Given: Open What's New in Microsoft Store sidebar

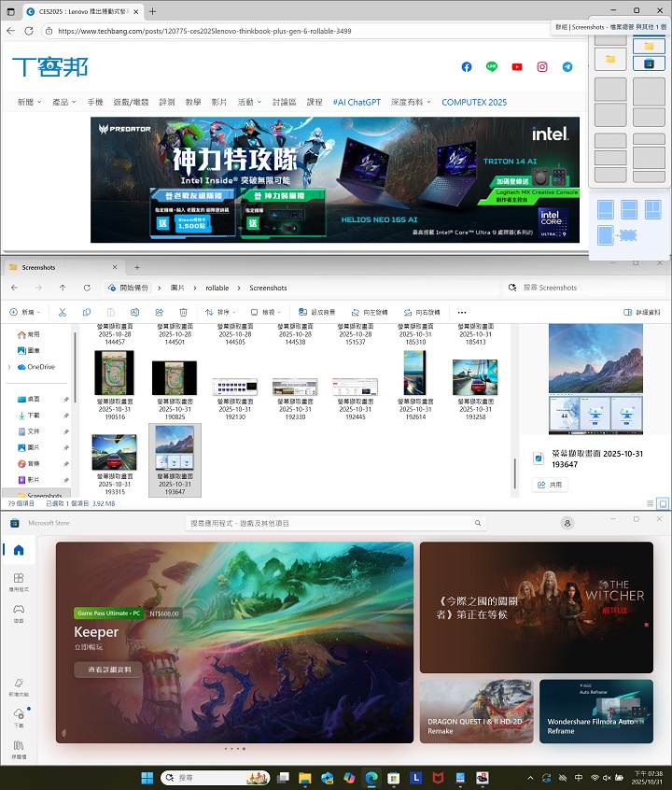Looking at the screenshot, I should (x=19, y=686).
